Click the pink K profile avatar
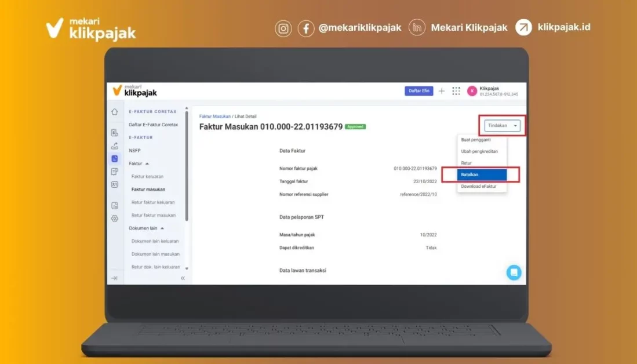 pos(472,91)
